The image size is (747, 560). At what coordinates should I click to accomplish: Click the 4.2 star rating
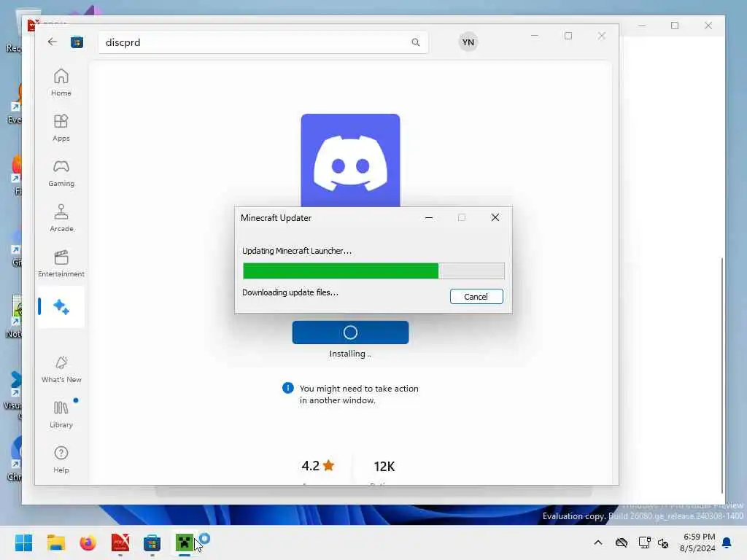coord(318,466)
